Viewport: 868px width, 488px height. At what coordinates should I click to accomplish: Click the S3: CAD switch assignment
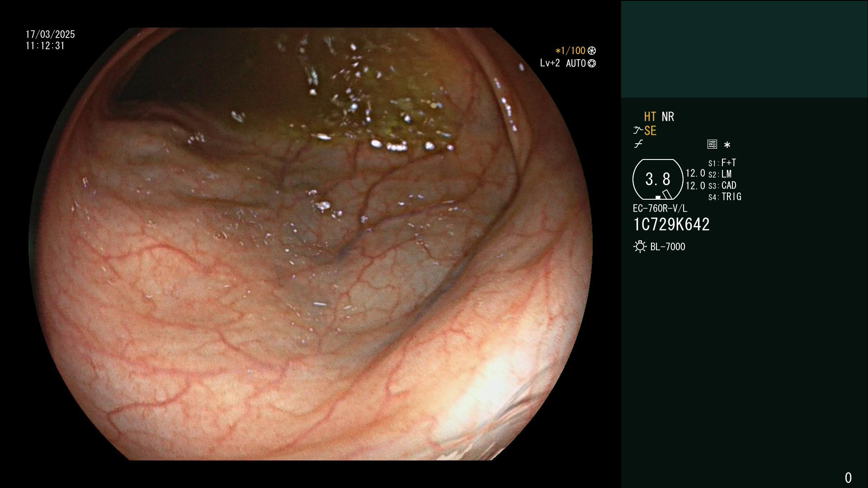(722, 185)
